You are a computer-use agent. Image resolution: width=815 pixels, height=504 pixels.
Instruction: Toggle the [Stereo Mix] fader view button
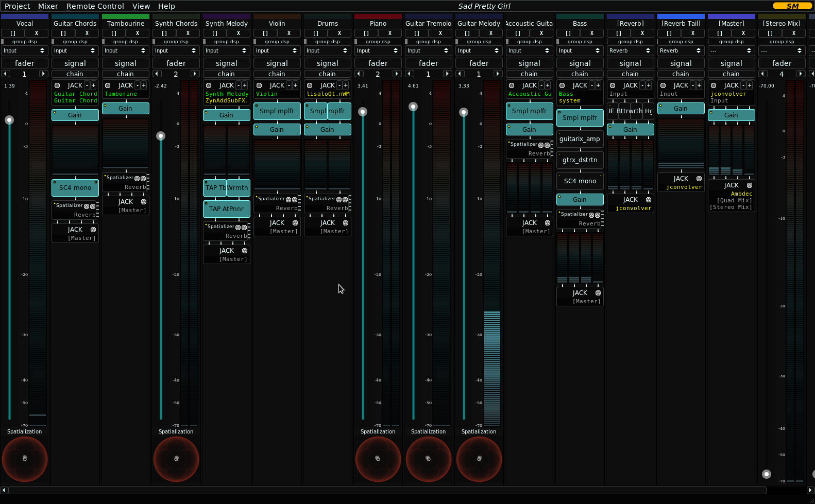782,63
